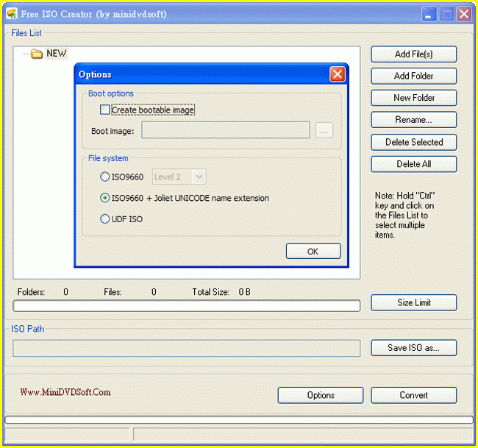The height and width of the screenshot is (448, 478).
Task: Click the Boot image path field
Action: [x=226, y=131]
